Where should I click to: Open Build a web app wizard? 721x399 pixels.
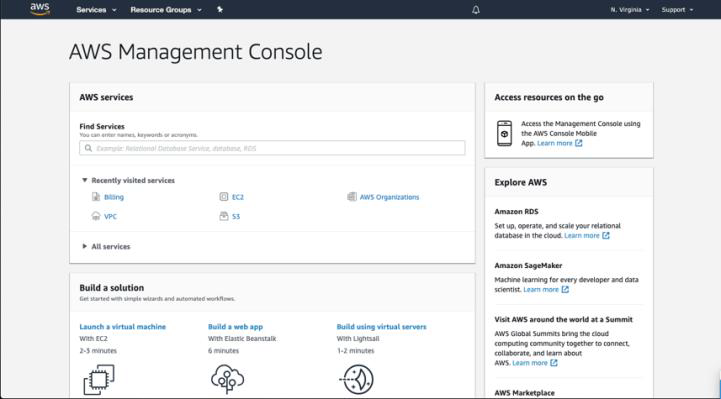[x=235, y=326]
